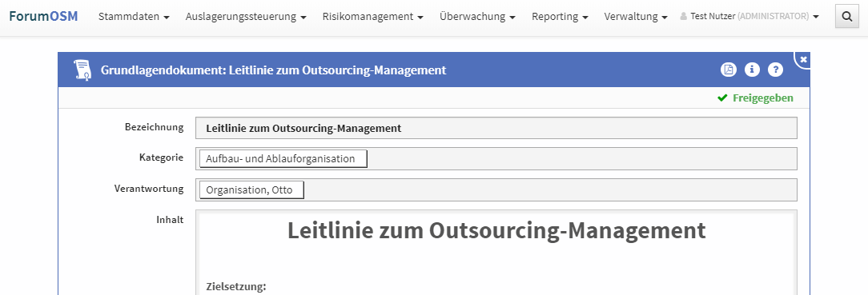Select the Organisation, Otto responsibility tag

[x=252, y=190]
